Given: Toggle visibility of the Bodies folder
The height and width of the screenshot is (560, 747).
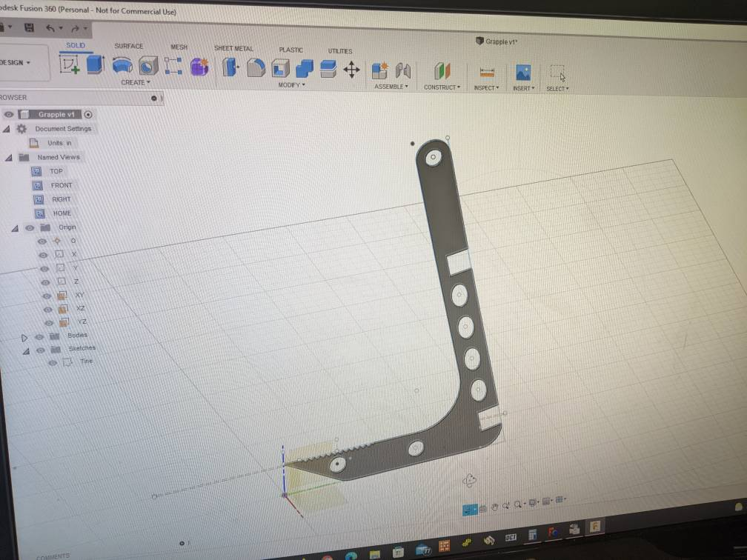Looking at the screenshot, I should 39,336.
